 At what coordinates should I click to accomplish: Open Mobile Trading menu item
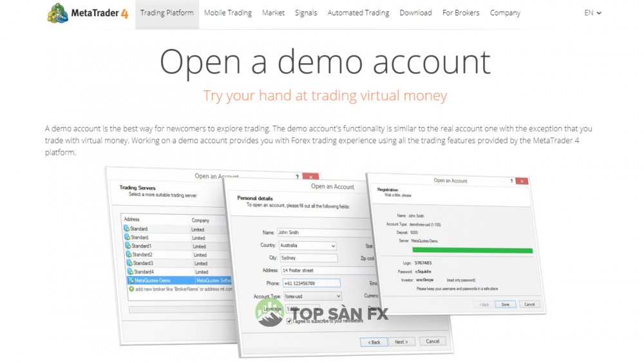click(228, 13)
